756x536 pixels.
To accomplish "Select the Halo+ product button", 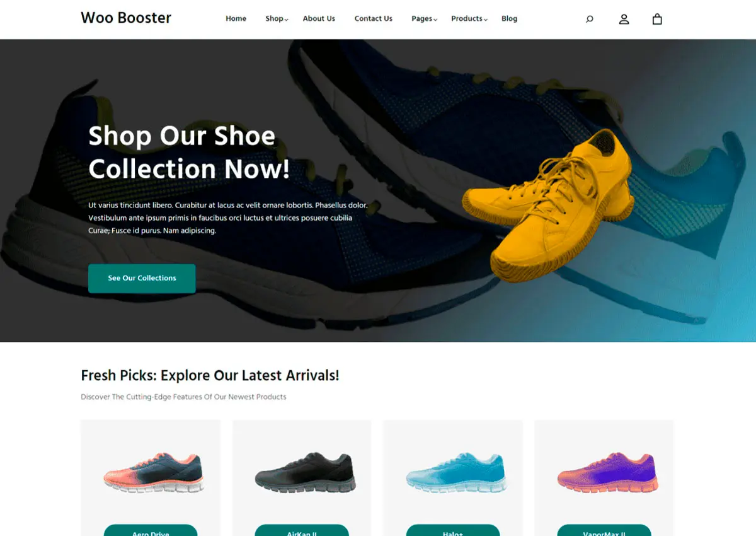I will (x=453, y=530).
